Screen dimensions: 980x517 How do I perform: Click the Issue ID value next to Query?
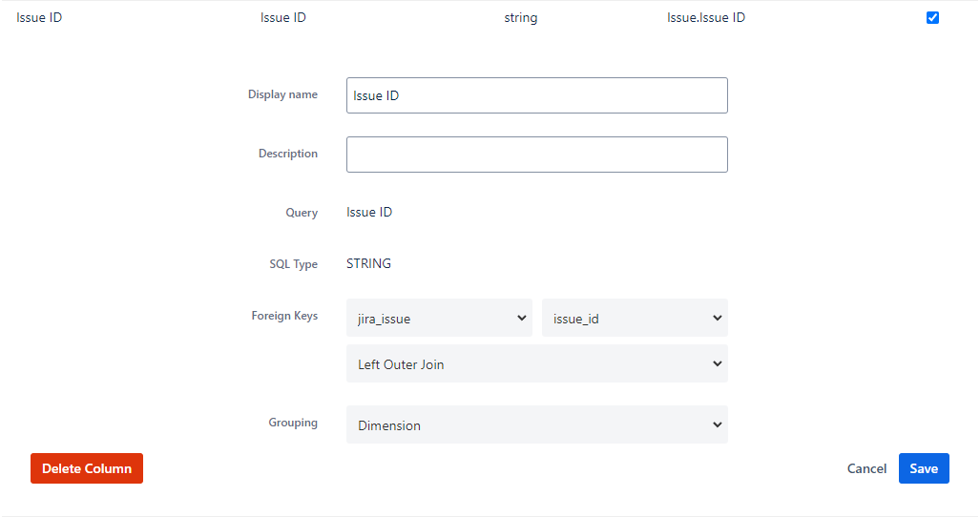coord(369,212)
